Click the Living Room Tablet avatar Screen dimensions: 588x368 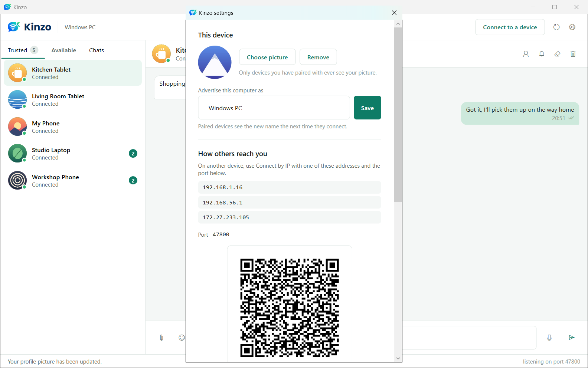coord(17,99)
